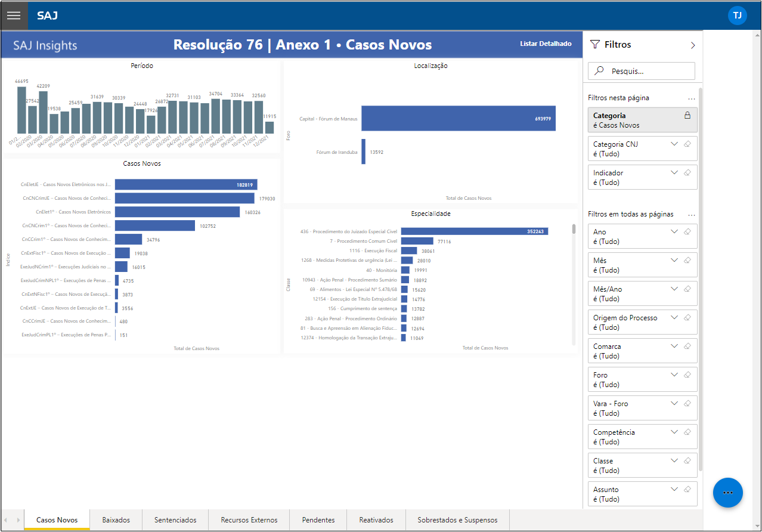Clear the Mês filter with eraser
The height and width of the screenshot is (532, 762).
pos(687,260)
